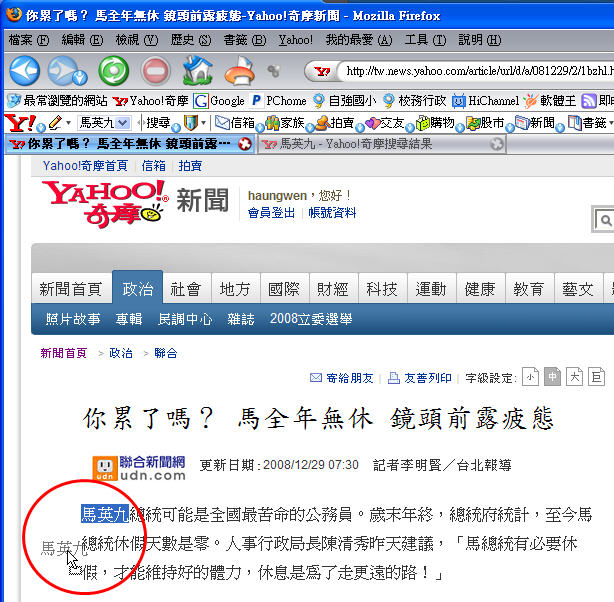Click the 搜尋 button on Yahoo toolbar
The width and height of the screenshot is (614, 602).
click(x=158, y=123)
